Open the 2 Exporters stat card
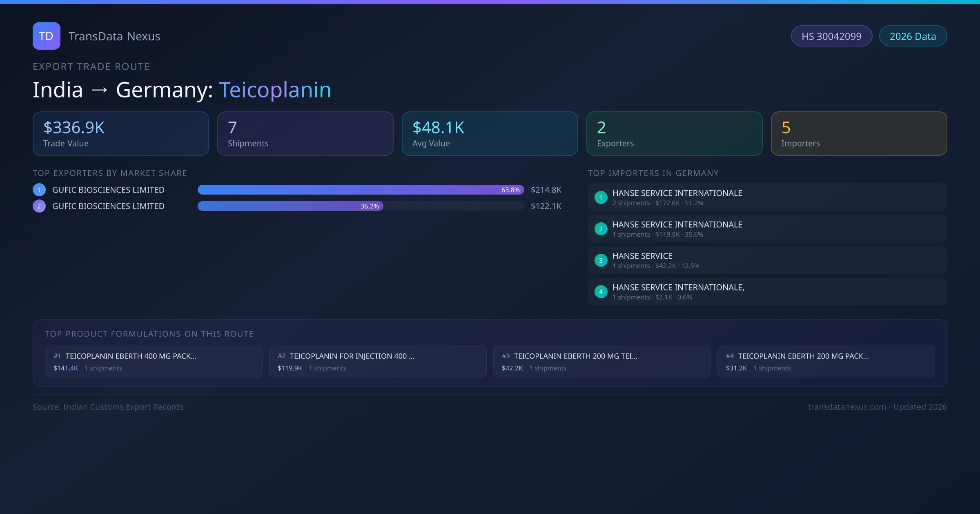This screenshot has width=980, height=514. pos(674,134)
